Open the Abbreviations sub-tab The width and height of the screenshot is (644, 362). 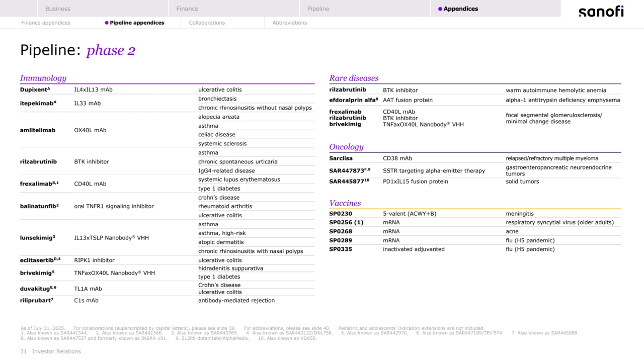pos(290,23)
